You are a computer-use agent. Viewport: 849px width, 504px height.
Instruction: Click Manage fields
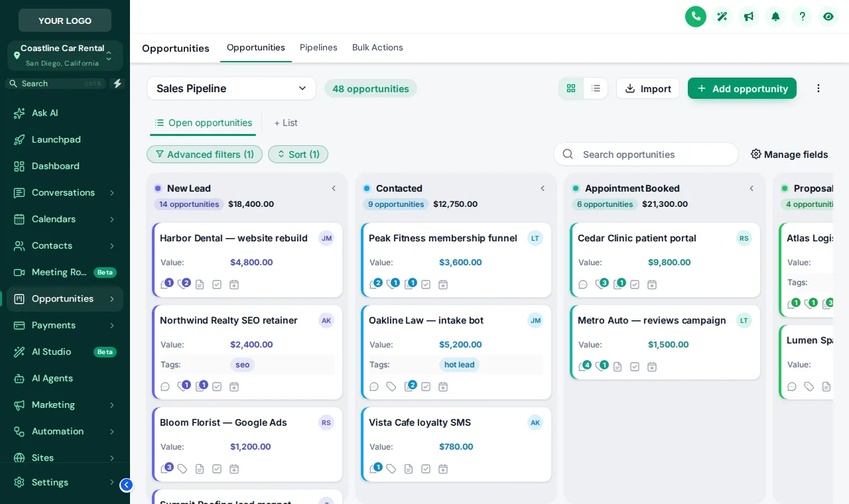click(x=789, y=155)
